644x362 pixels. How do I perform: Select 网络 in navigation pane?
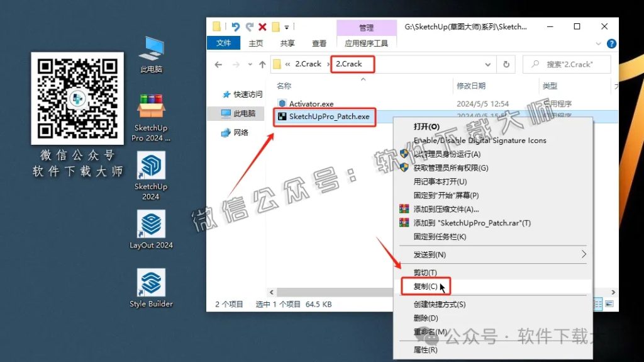(x=235, y=132)
